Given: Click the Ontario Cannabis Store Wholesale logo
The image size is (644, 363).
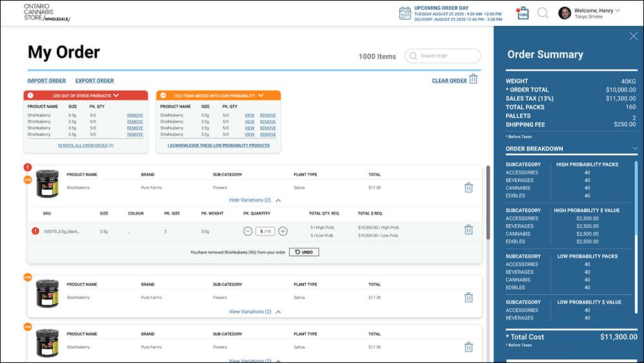Looking at the screenshot, I should (x=47, y=13).
